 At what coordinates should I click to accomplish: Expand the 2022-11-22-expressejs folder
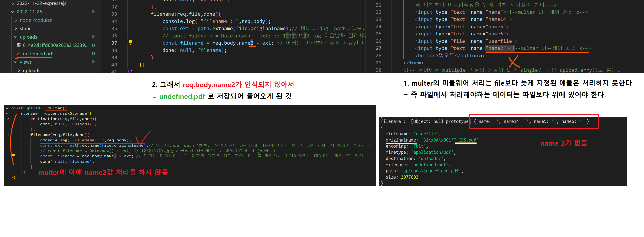pos(13,3)
